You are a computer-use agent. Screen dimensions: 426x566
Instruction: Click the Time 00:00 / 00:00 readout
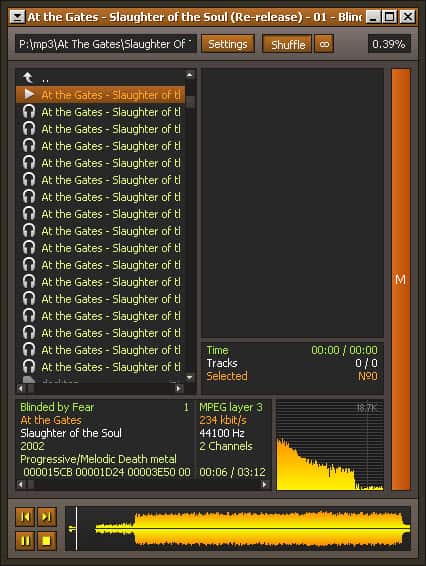[292, 350]
